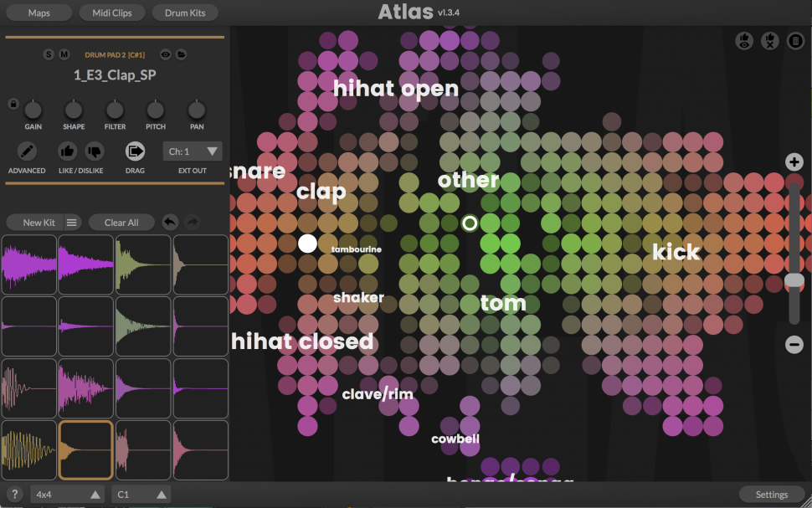Click the PITCH knob
This screenshot has width=812, height=508.
(x=156, y=110)
